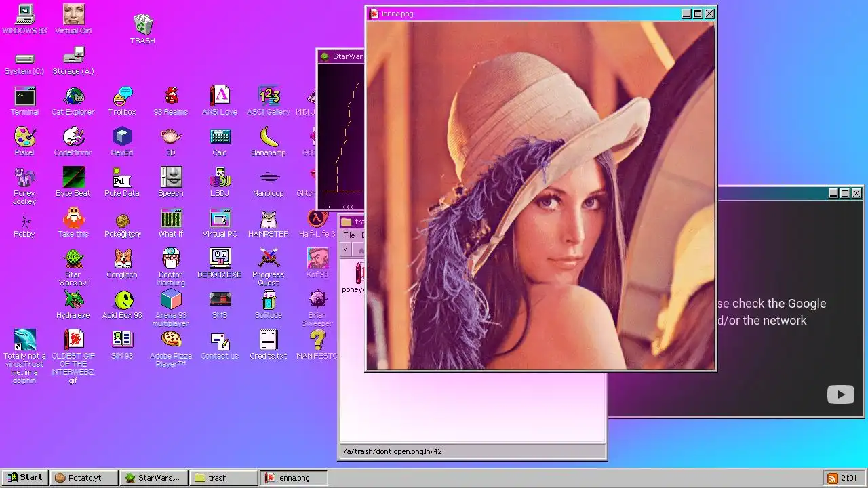Screen dimensions: 868x488
Task: Open the Byte Beat icon
Action: [73, 182]
